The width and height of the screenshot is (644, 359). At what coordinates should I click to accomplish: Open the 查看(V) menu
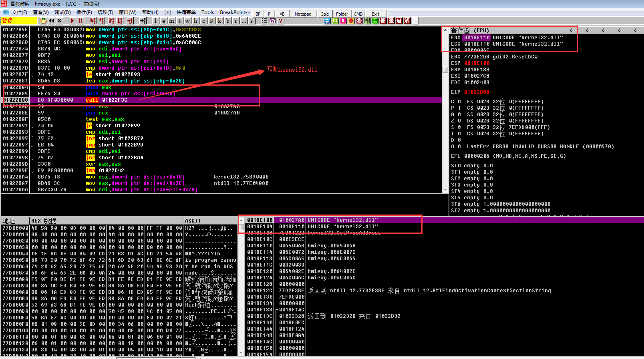(x=40, y=12)
